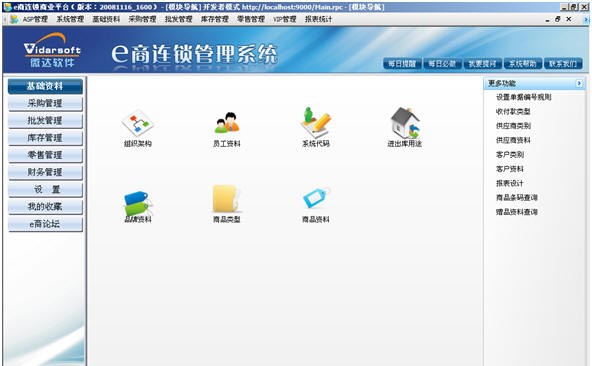Minimize the inner module window
The width and height of the screenshot is (592, 366).
(547, 19)
